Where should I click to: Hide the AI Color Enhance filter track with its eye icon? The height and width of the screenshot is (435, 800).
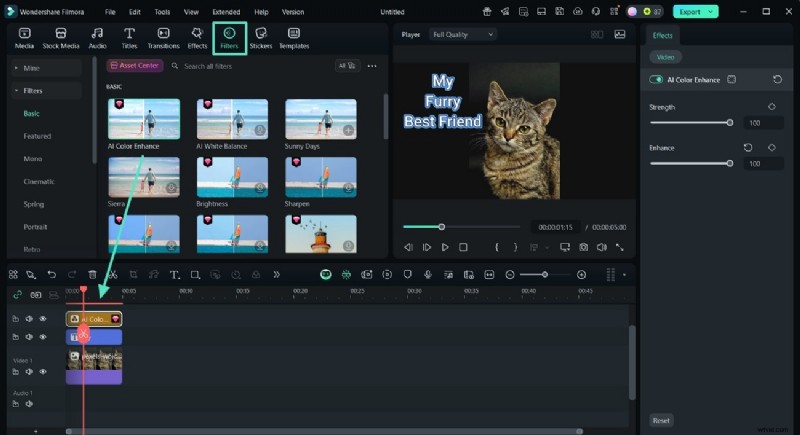pyautogui.click(x=43, y=319)
